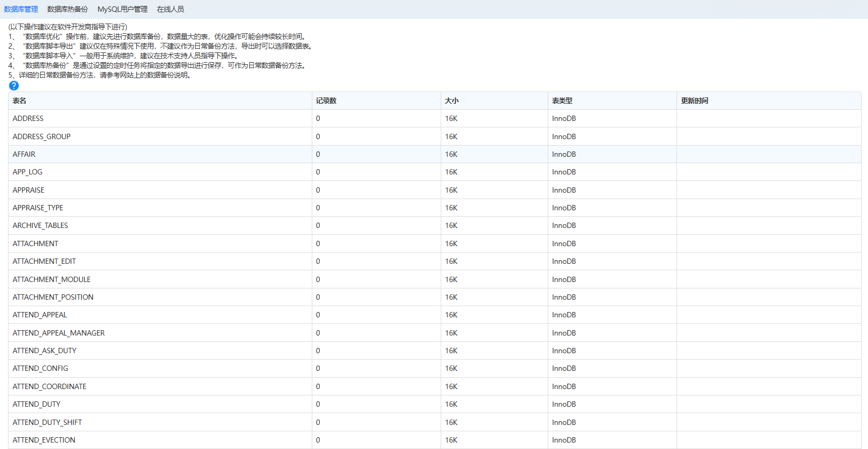Select the ADDRESS_GROUP table name
The width and height of the screenshot is (868, 449).
[42, 136]
